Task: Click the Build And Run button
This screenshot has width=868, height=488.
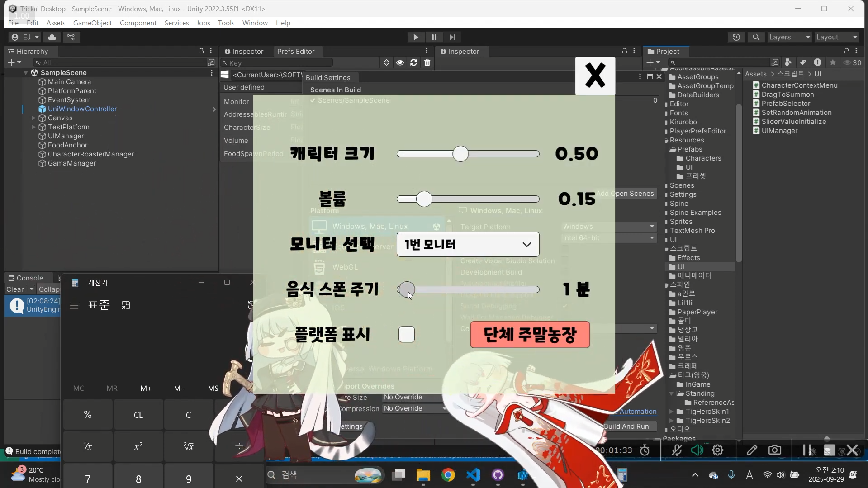Action: point(628,426)
